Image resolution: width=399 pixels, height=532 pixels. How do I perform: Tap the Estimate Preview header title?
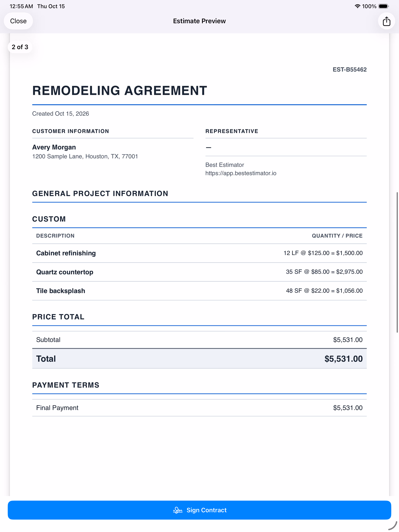coord(199,21)
